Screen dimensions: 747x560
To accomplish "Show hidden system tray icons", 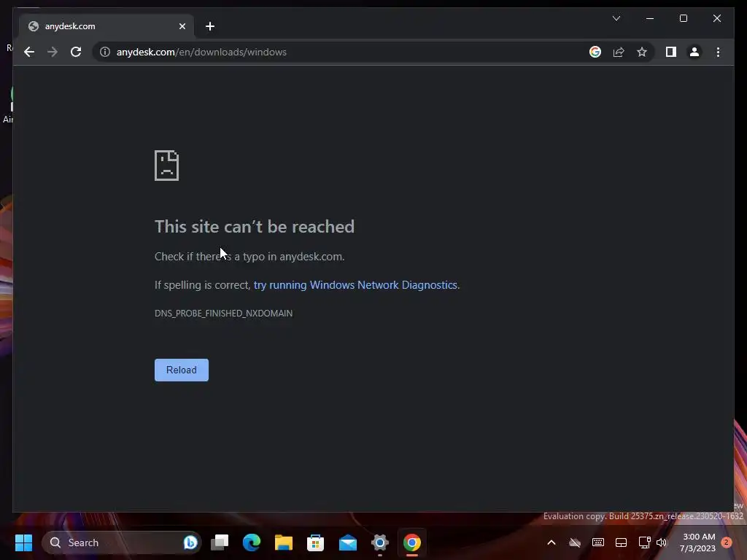I will [x=551, y=542].
